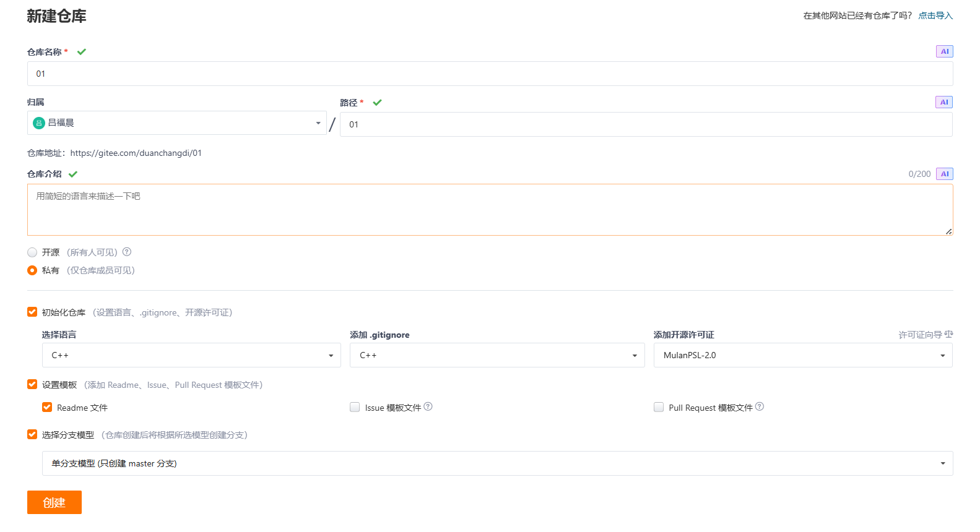Screen dimensions: 980x532
Task: Click into the 仓库介绍 text area
Action: point(489,210)
